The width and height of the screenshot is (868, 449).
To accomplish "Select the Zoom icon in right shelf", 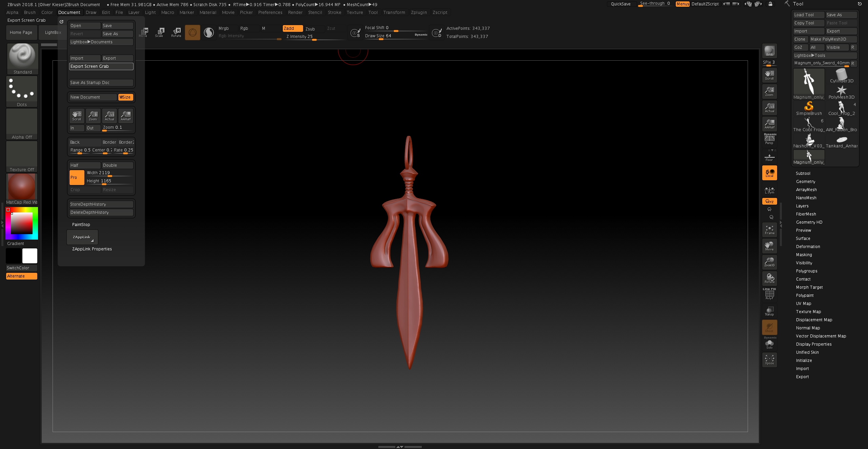I will point(769,91).
